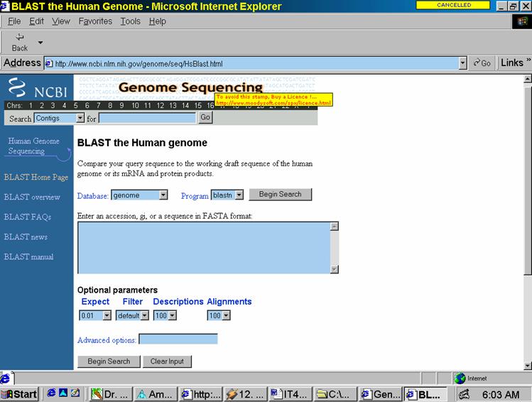Click the Clear Input button
Viewport: 532px width, 402px height.
pyautogui.click(x=167, y=362)
